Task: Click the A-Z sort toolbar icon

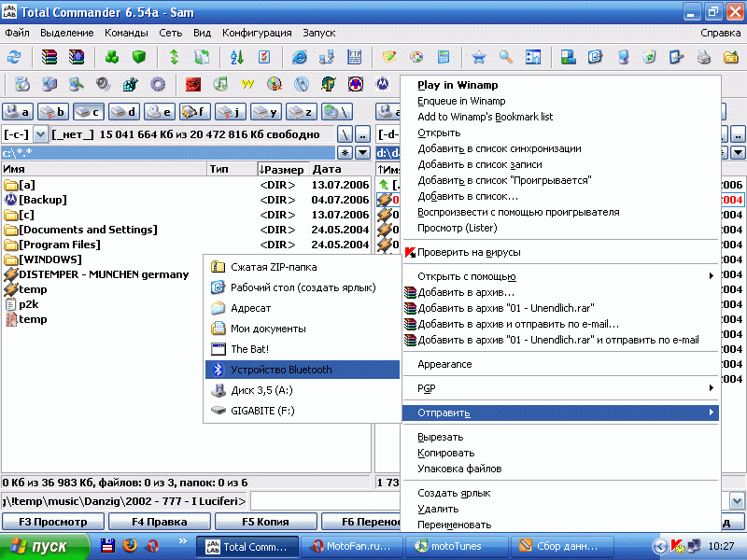Action: tap(237, 58)
